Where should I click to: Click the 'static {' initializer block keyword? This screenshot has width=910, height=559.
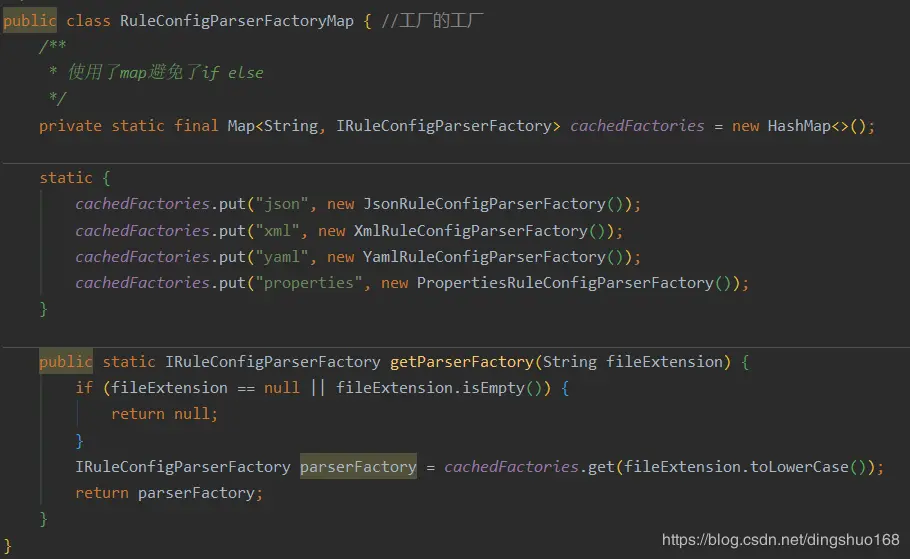[75, 178]
